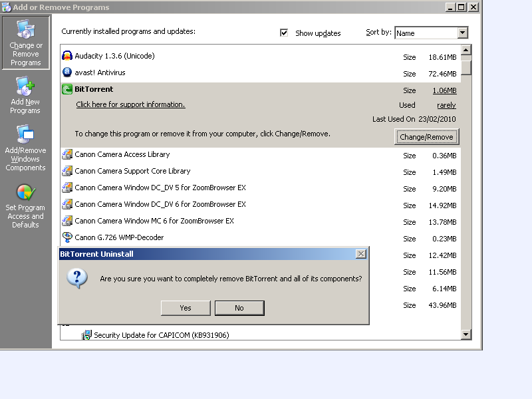Click the question mark icon in dialog

tap(77, 279)
